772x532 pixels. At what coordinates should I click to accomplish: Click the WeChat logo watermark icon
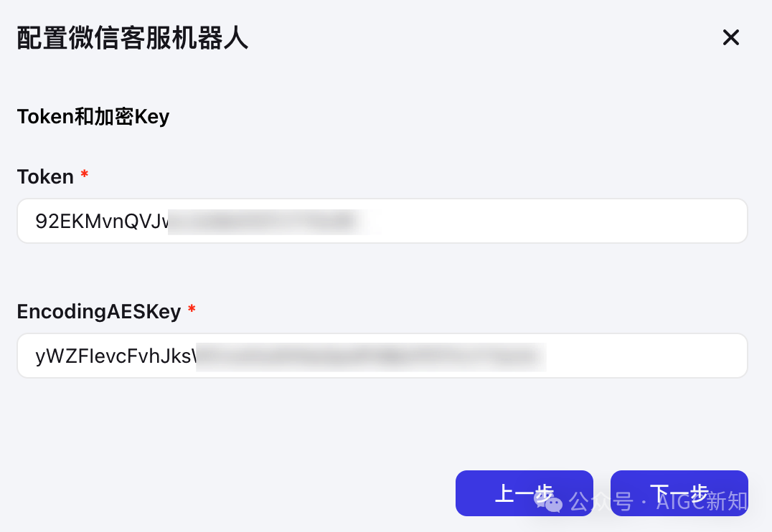click(548, 501)
